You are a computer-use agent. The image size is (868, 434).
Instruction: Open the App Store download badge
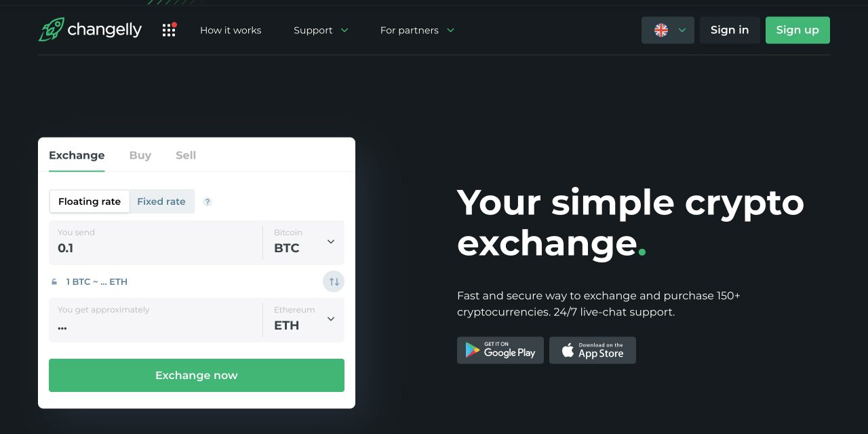[x=593, y=350]
